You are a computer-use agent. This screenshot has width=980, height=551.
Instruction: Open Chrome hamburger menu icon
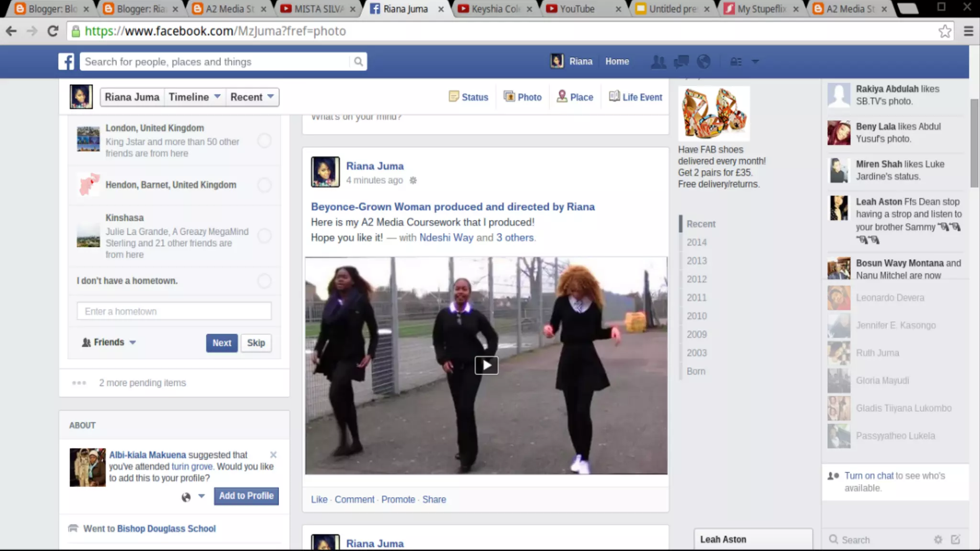point(969,32)
